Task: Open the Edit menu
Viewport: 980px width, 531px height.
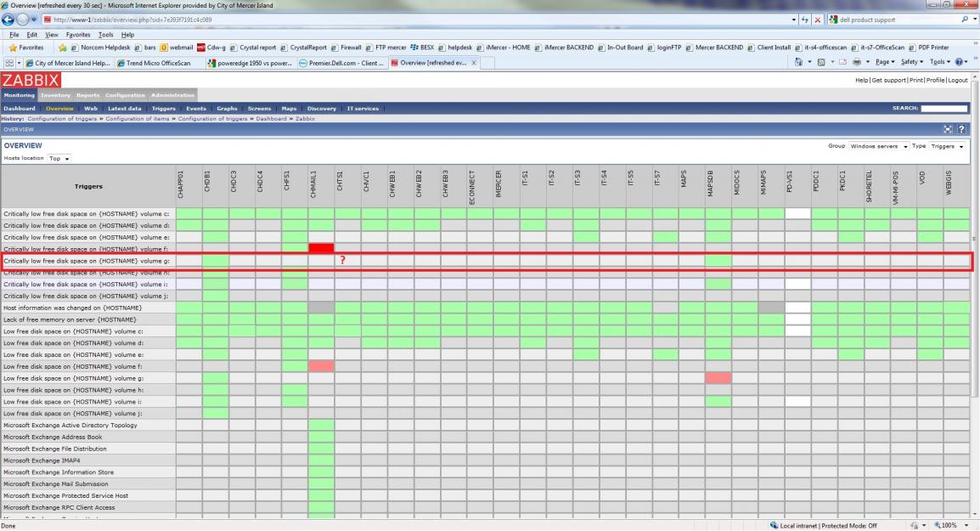Action: (x=32, y=35)
